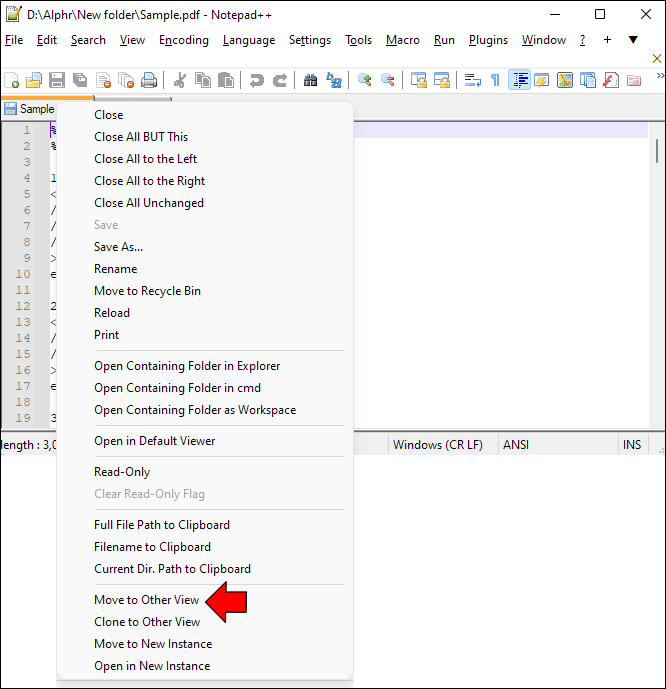This screenshot has height=689, width=666.
Task: Open the Plugins menu
Action: [x=488, y=40]
